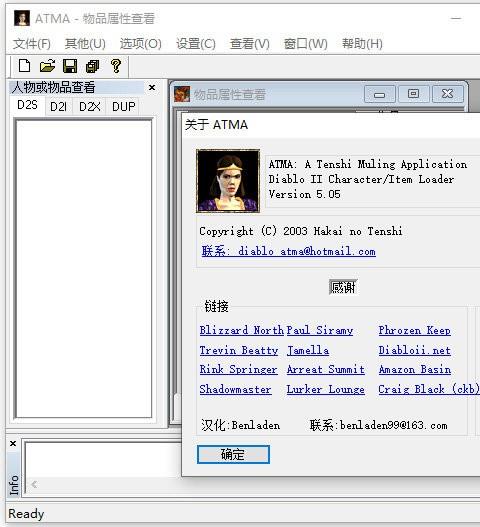
Task: Click the Save floppy disk icon
Action: point(70,66)
